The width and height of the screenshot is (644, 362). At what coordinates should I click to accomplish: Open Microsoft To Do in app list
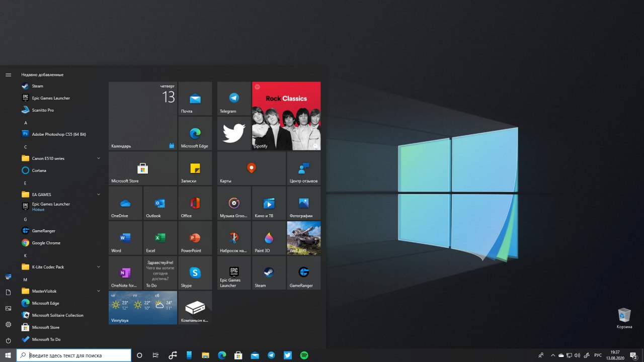click(60, 339)
